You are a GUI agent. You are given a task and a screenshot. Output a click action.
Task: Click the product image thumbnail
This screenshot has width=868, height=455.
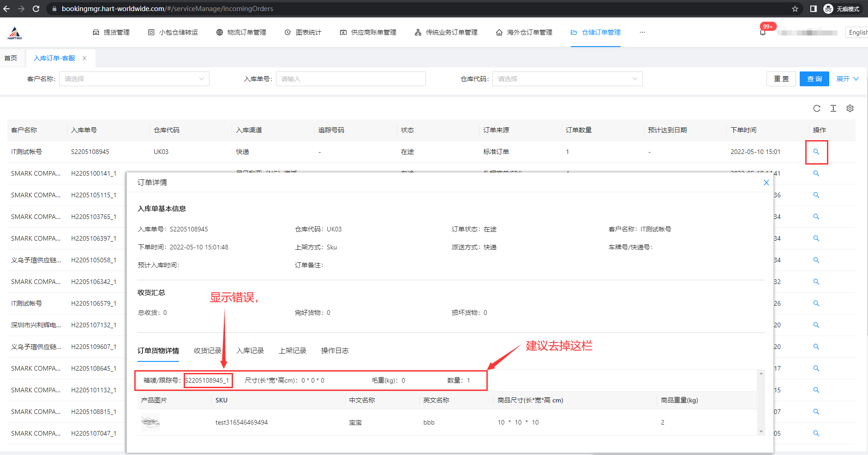[150, 422]
